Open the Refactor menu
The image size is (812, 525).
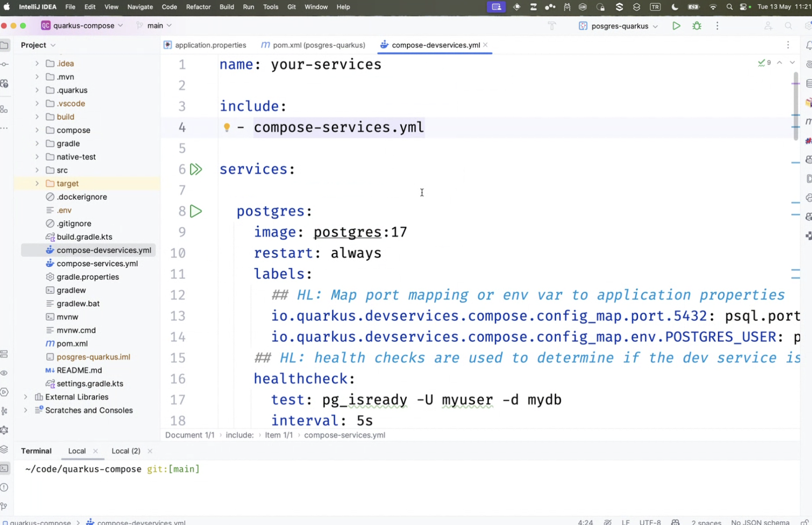pos(198,7)
